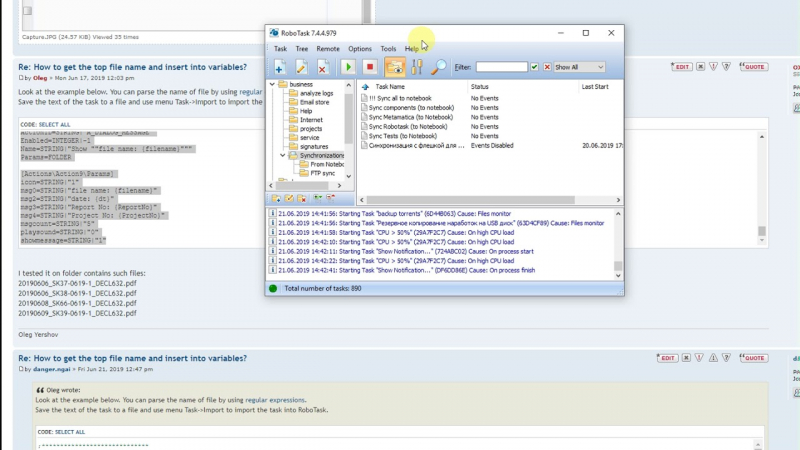Image resolution: width=800 pixels, height=450 pixels.
Task: Click the new folder icon below tree
Action: (275, 198)
